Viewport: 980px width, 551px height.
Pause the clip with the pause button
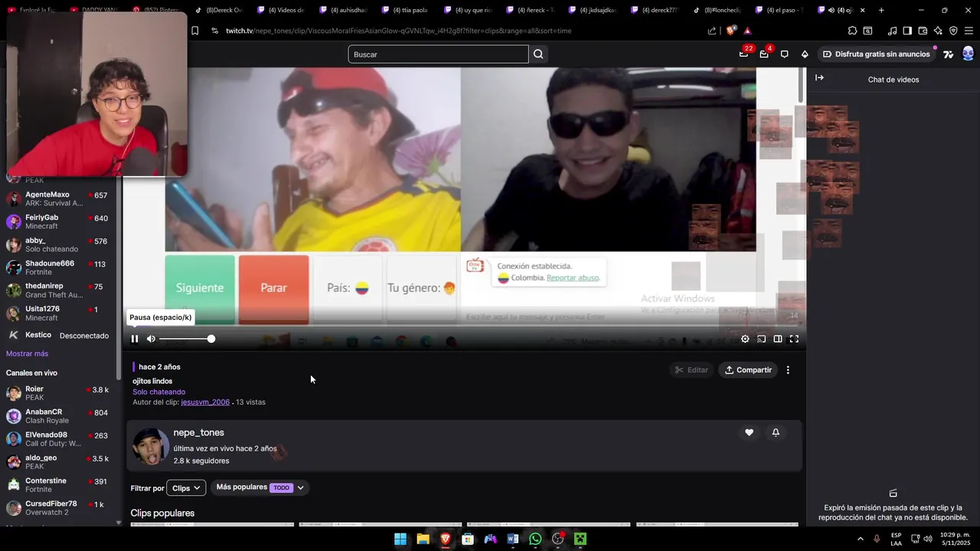point(135,339)
